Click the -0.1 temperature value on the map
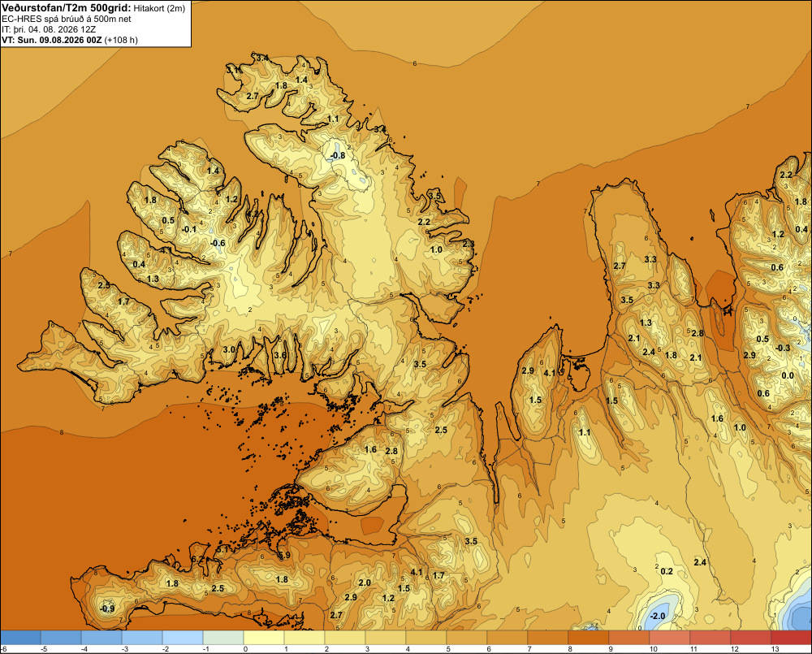812x654 pixels. (189, 230)
